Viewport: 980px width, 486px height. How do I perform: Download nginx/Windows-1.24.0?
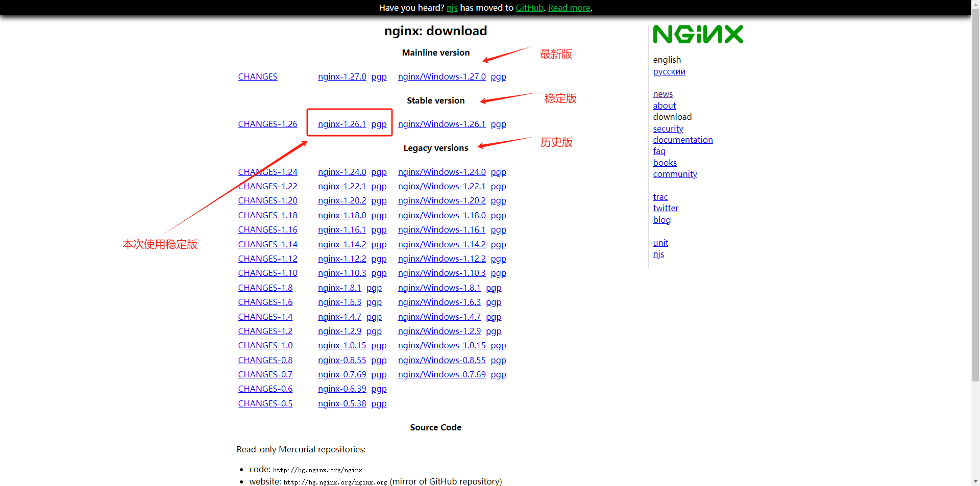442,172
